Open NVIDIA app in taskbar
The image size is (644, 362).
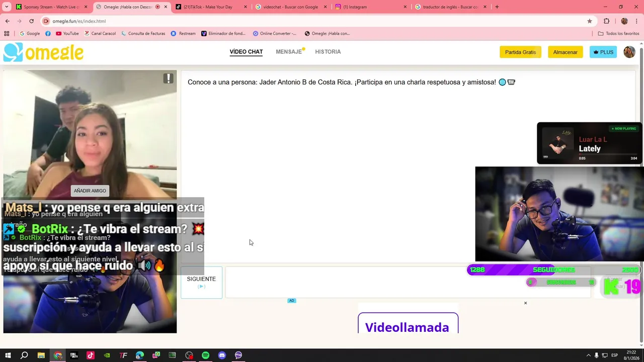pos(107,355)
